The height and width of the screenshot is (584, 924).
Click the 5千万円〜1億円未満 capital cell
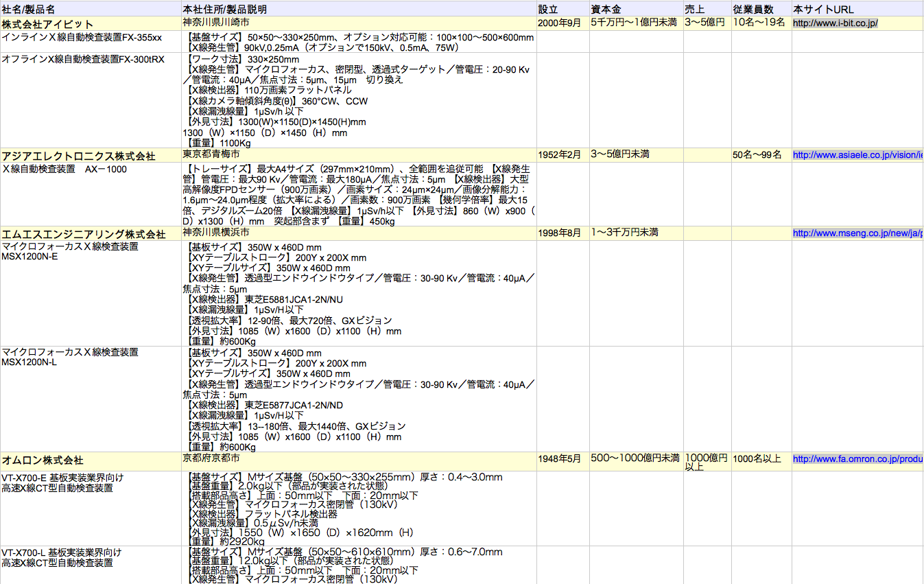click(636, 24)
